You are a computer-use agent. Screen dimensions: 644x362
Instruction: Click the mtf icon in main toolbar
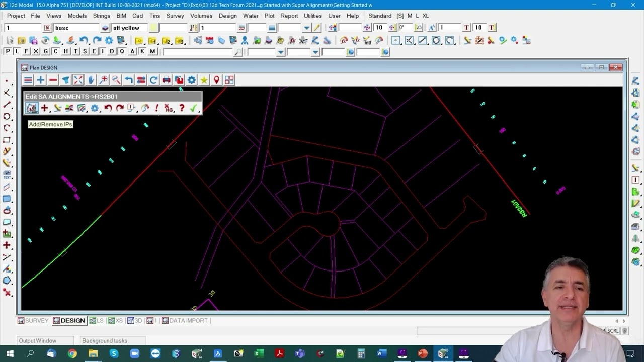(367, 41)
